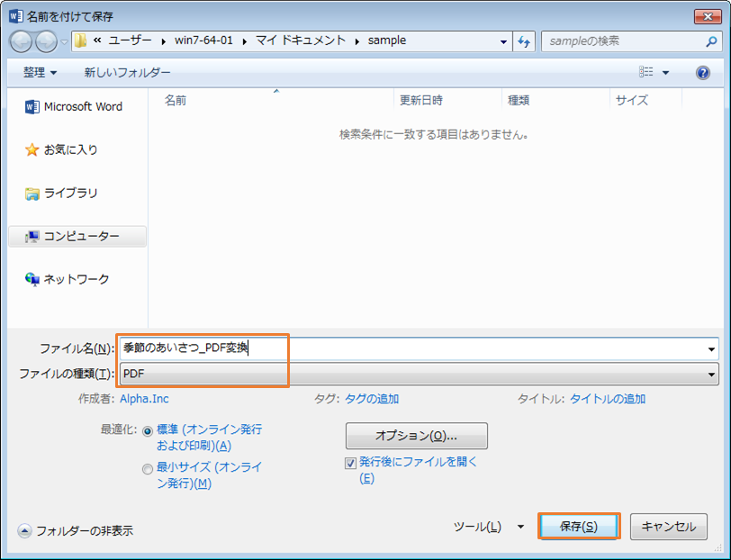Screen dimensions: 731x560
Task: Open the view options dropdown arrow
Action: click(x=666, y=72)
